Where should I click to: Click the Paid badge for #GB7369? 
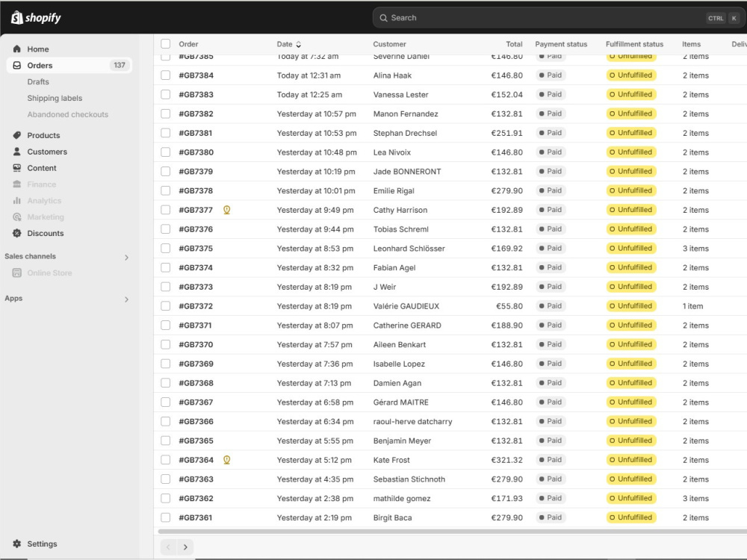[x=551, y=364]
